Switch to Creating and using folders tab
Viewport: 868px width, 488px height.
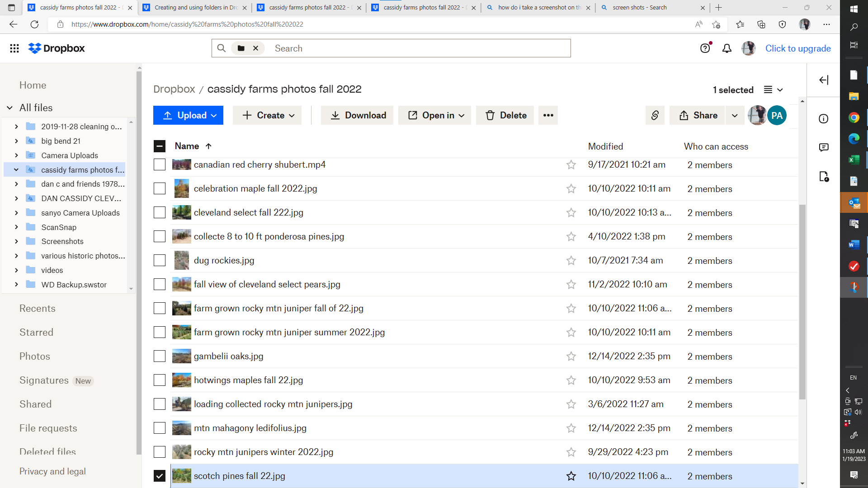(x=194, y=8)
